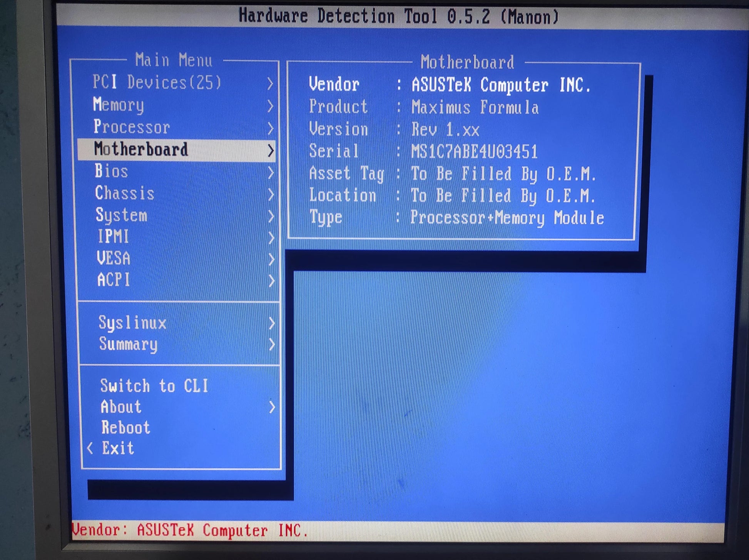Open the Bios submenu item
This screenshot has height=560, width=749.
[x=112, y=171]
